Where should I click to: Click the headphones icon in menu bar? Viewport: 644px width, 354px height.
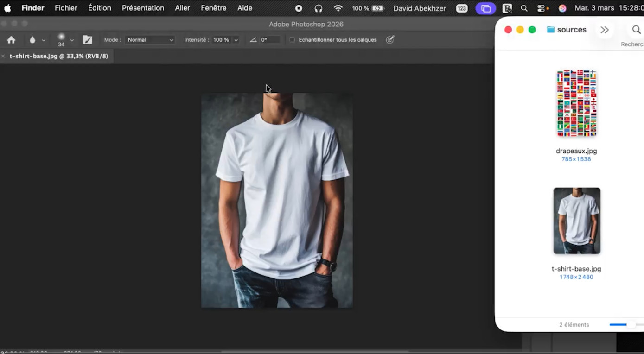click(318, 8)
